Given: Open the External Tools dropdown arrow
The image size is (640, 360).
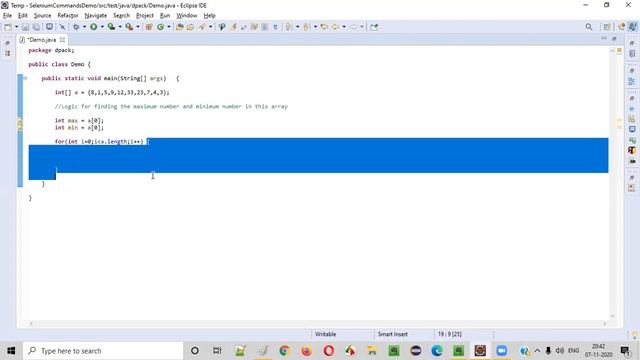Looking at the screenshot, I should point(138,27).
